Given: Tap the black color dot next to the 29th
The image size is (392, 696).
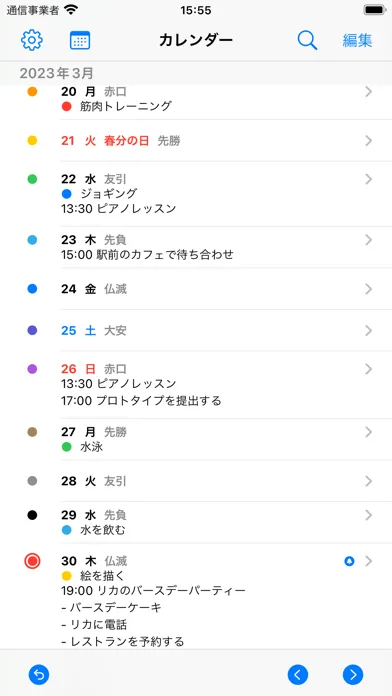Looking at the screenshot, I should pos(32,515).
